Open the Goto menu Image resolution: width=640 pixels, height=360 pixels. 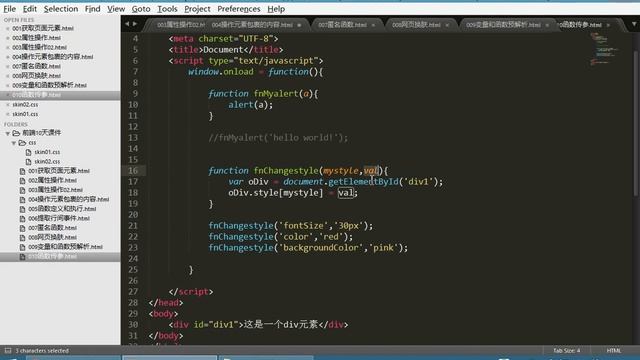[x=141, y=9]
